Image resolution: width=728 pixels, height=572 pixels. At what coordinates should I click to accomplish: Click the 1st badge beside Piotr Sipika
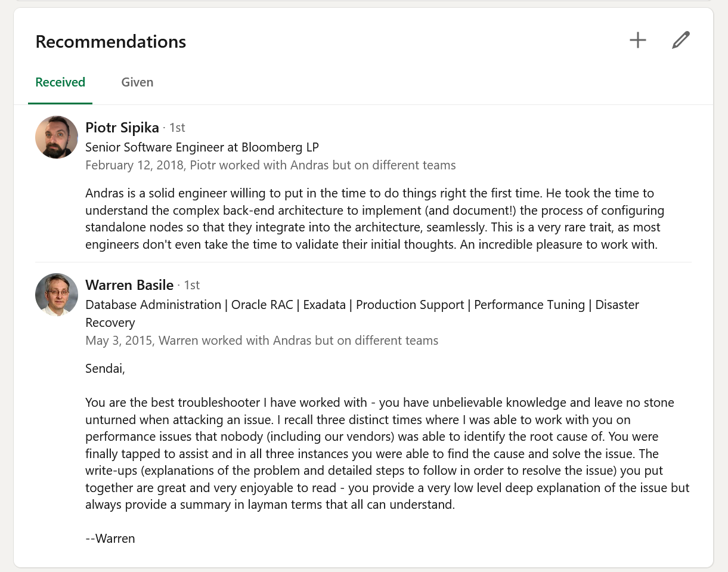click(177, 128)
